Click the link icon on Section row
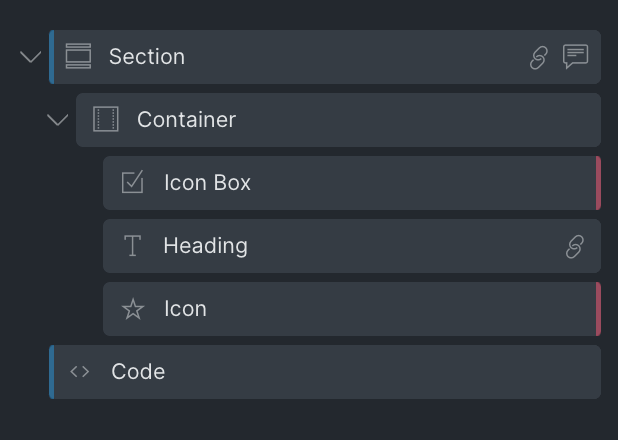Viewport: 618px width, 440px height. (x=538, y=58)
